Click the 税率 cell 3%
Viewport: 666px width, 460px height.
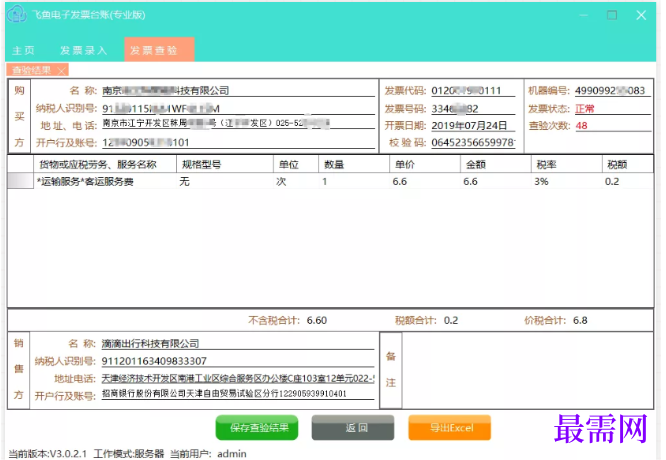pyautogui.click(x=567, y=181)
